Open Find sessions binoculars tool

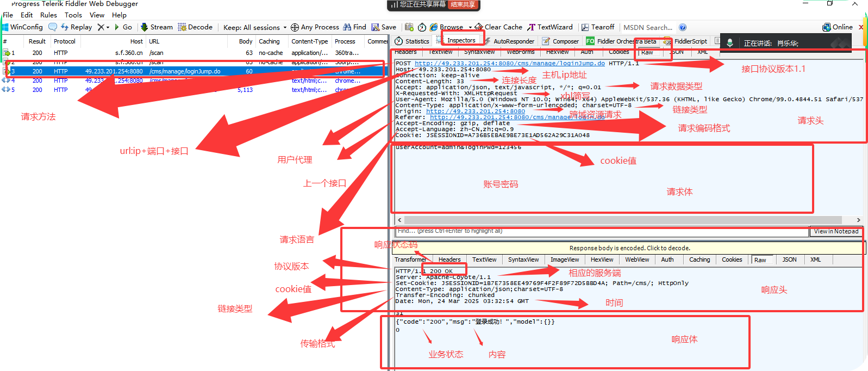pos(354,27)
